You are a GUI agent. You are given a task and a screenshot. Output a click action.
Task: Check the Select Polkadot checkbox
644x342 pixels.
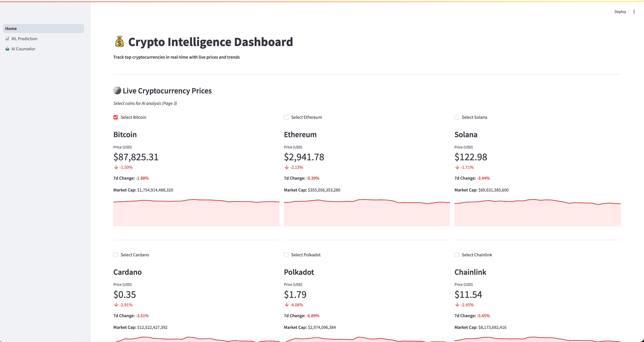point(286,255)
